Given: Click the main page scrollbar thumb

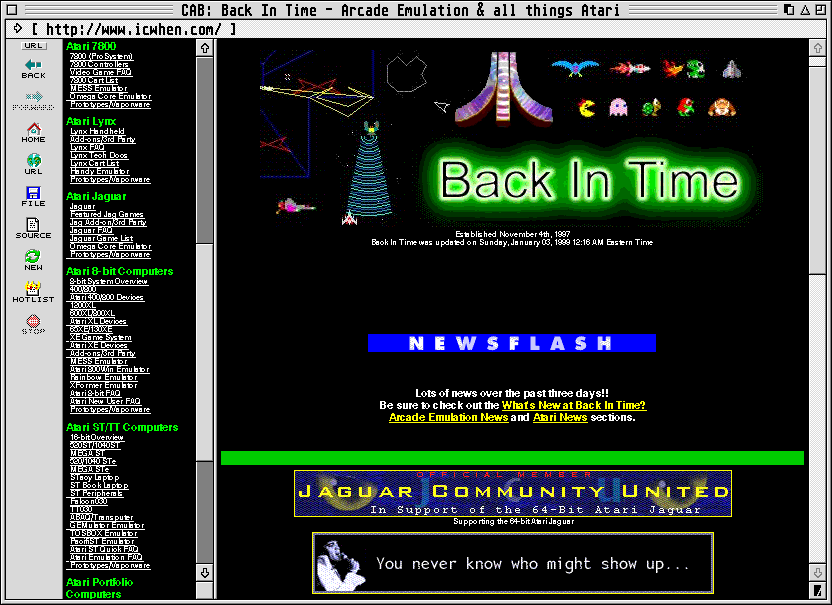Looking at the screenshot, I should (818, 169).
